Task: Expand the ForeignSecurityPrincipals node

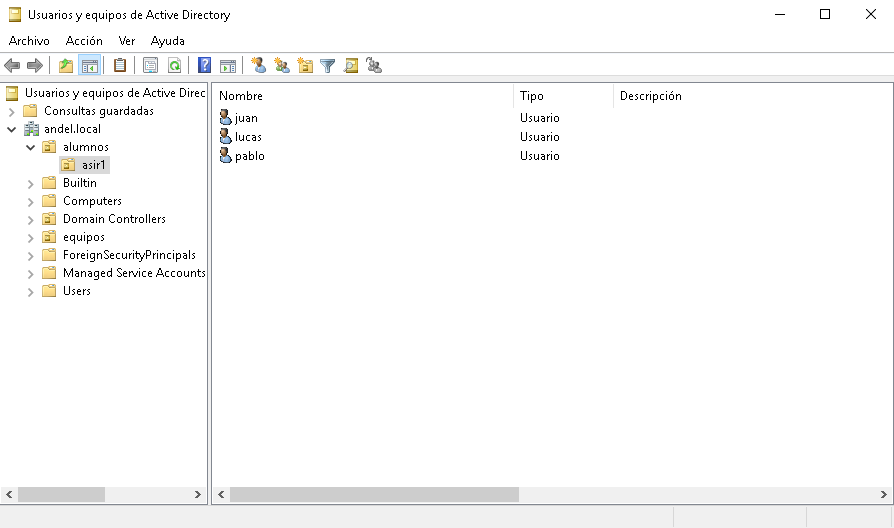Action: [x=31, y=255]
